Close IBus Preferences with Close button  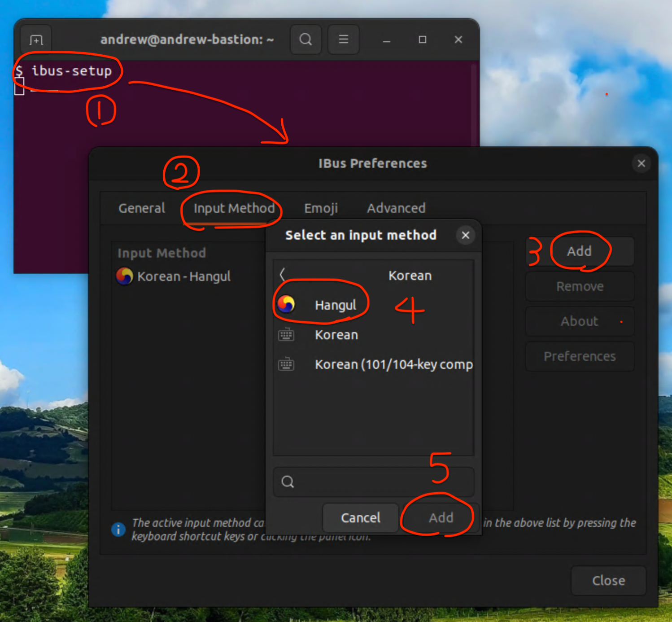608,581
